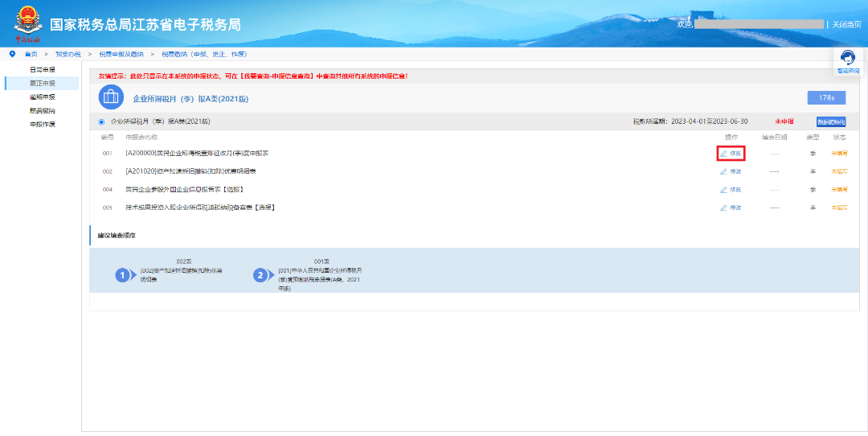Open 逾期申报 in the left sidebar
The width and height of the screenshot is (868, 436).
coord(43,97)
